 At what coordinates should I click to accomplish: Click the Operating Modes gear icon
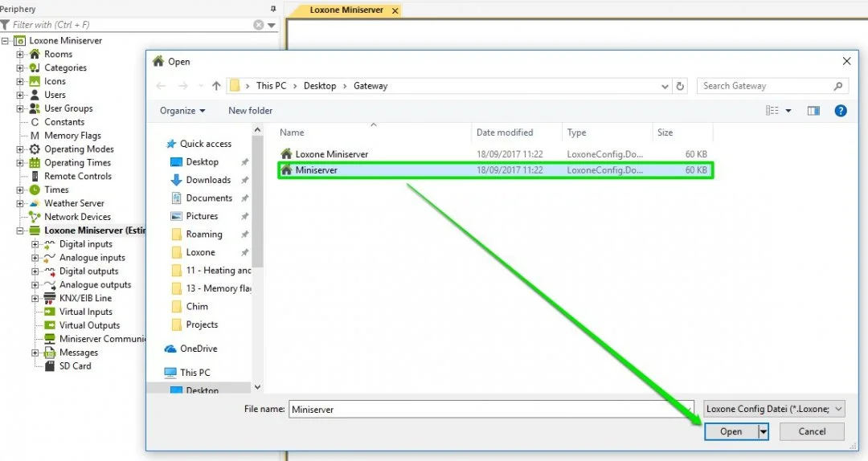pyautogui.click(x=35, y=149)
